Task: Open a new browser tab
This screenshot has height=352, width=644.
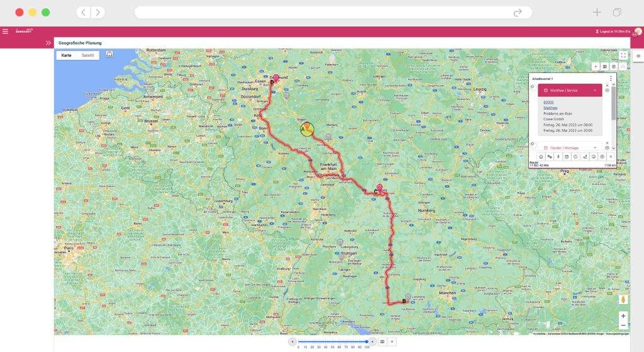Action: click(597, 13)
